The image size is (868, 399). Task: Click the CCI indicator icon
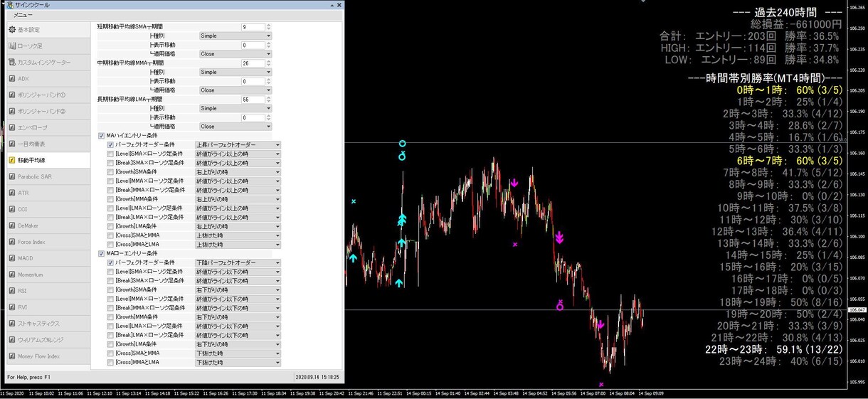pos(12,209)
